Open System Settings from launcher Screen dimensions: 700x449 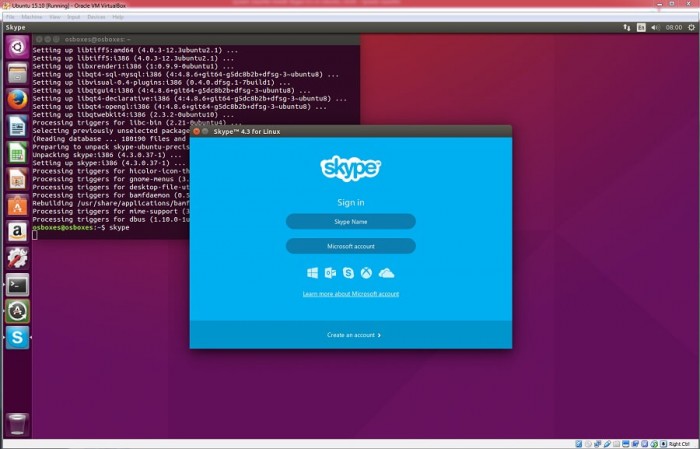17,258
